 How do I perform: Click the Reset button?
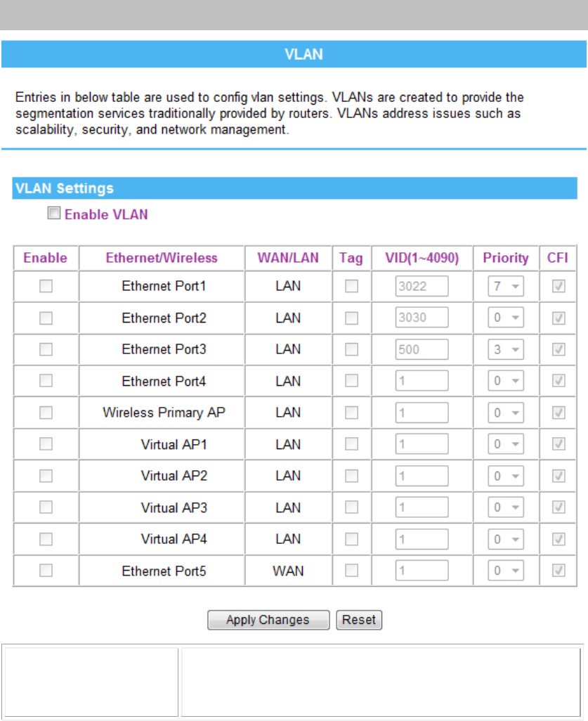point(359,620)
